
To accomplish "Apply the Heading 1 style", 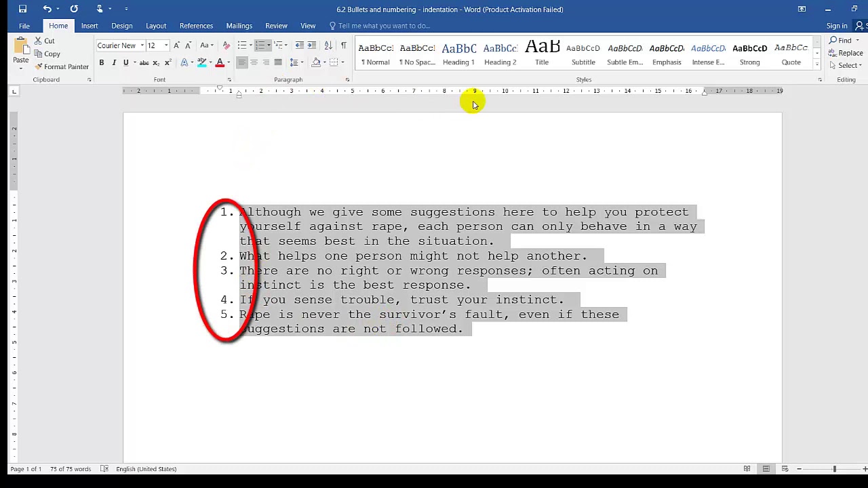I will tap(459, 53).
